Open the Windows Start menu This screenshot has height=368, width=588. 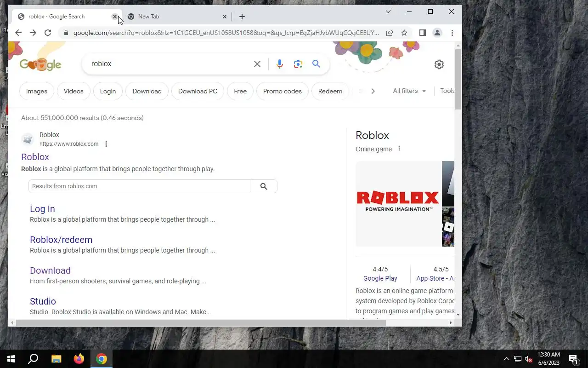tap(11, 359)
